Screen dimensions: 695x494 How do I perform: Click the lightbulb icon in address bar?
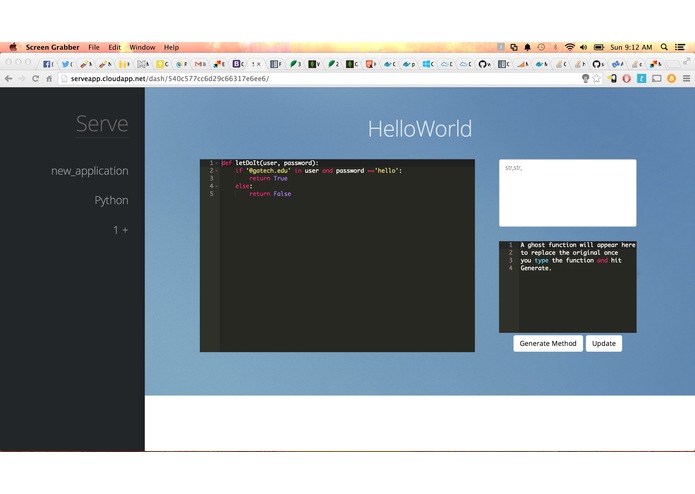[585, 78]
